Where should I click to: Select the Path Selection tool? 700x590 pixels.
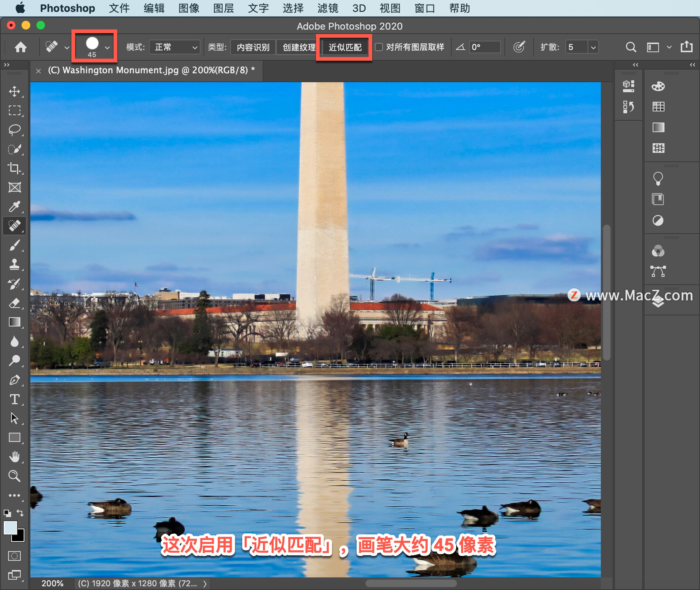14,418
